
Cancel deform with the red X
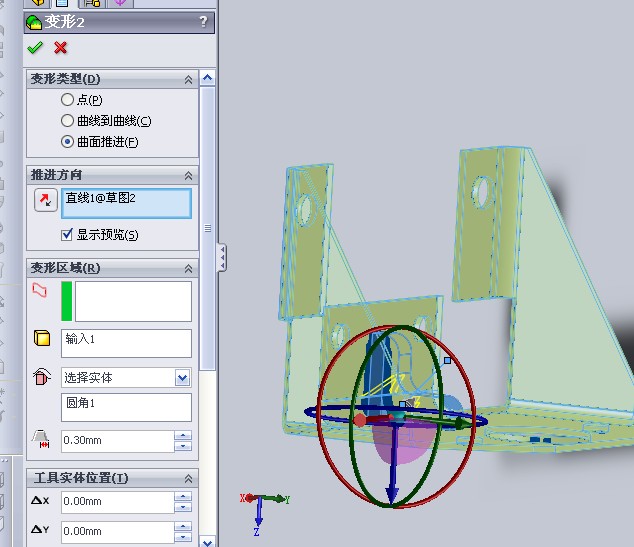[61, 48]
